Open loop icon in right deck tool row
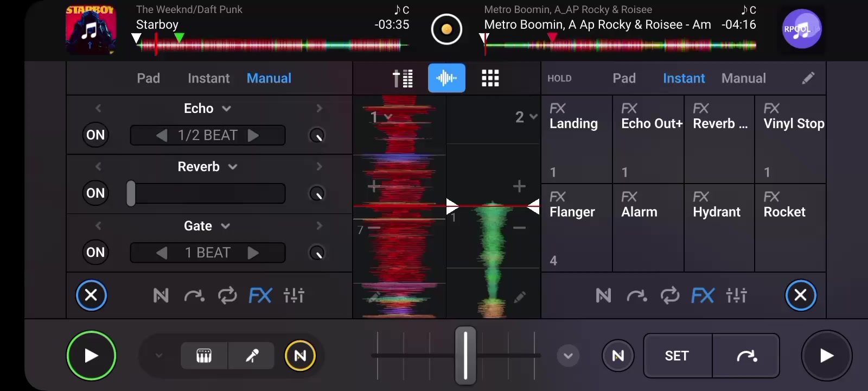868x391 pixels. pyautogui.click(x=670, y=295)
